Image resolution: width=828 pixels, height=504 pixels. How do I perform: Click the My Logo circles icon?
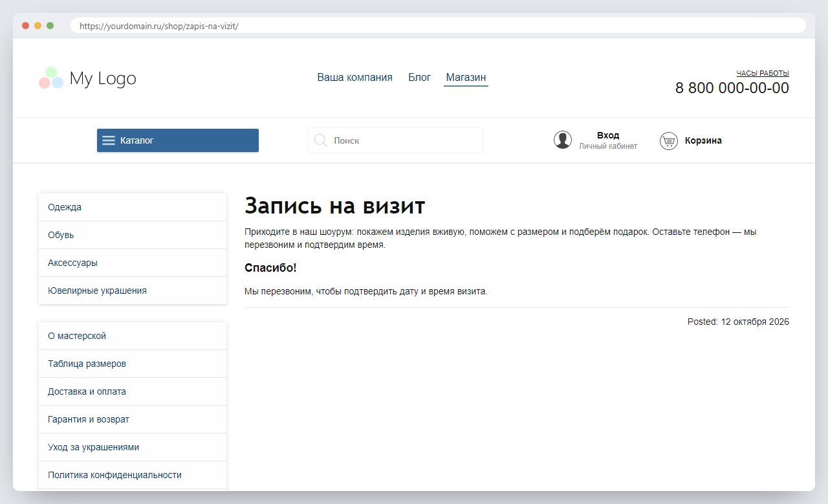point(51,78)
